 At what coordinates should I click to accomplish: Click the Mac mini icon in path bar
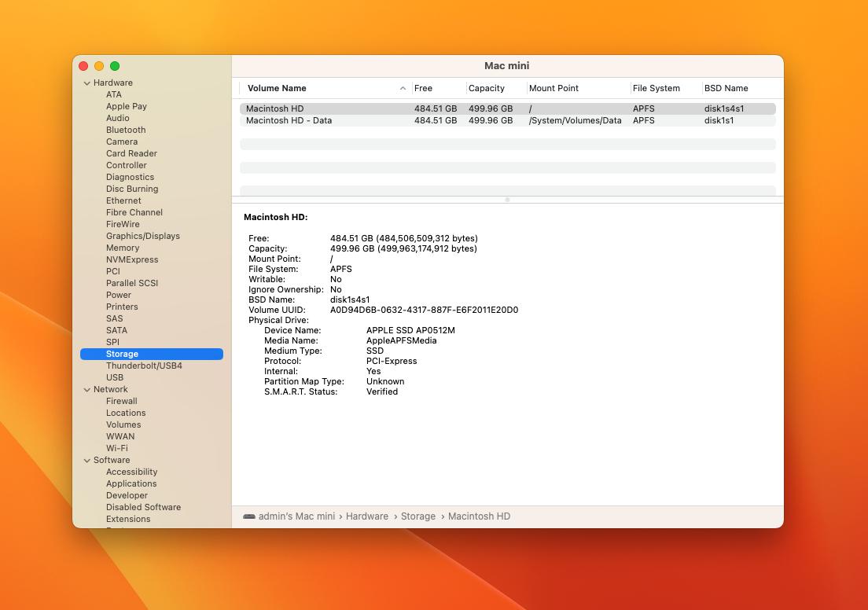click(x=249, y=516)
